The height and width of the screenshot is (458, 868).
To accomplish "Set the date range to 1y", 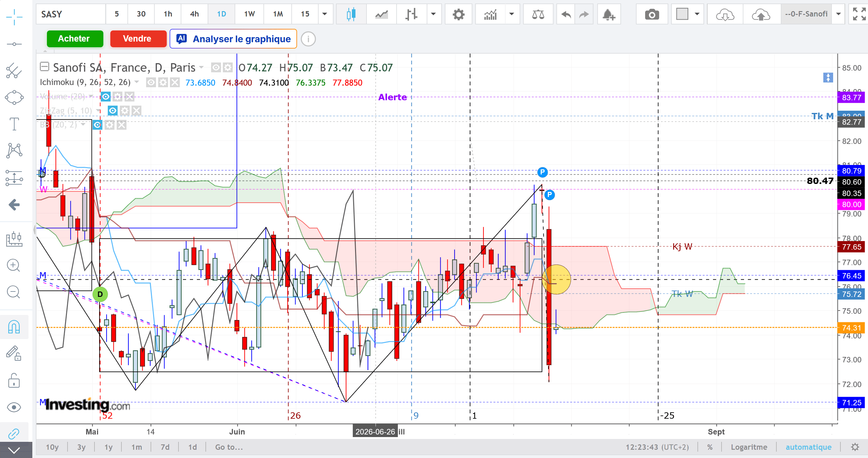I will (x=108, y=447).
